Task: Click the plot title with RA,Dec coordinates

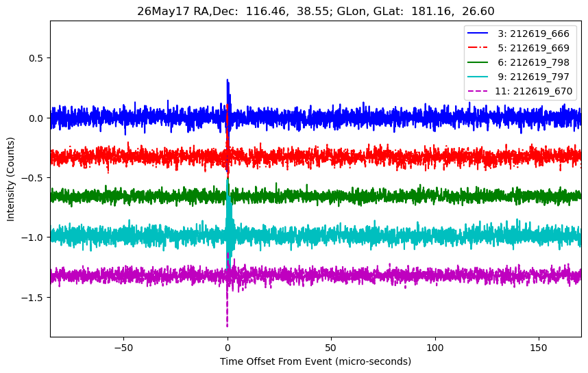Action: [x=316, y=11]
